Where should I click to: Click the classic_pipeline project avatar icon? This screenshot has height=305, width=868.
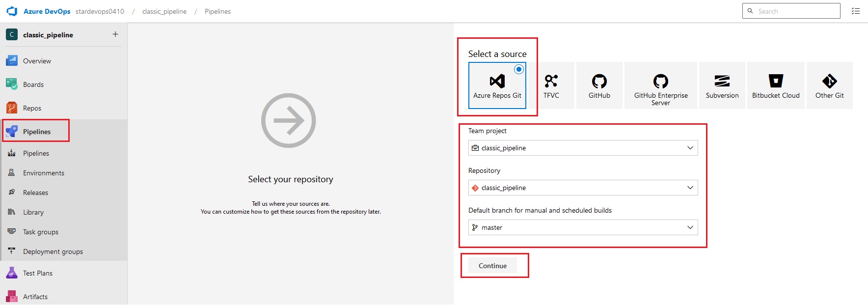point(12,34)
